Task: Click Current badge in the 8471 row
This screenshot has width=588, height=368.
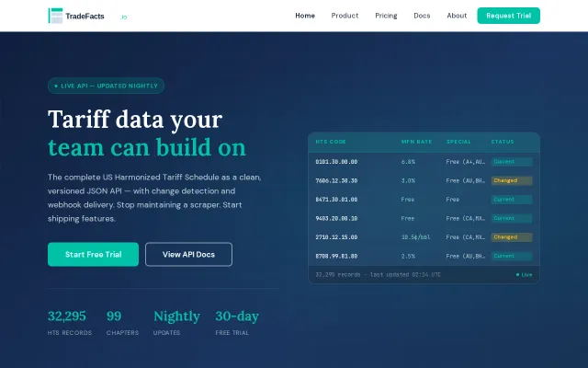Action: [512, 200]
